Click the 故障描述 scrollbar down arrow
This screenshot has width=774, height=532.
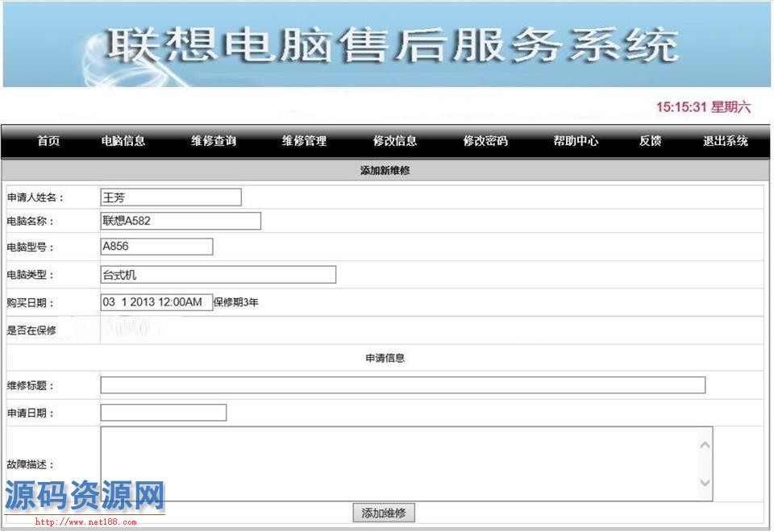point(705,483)
